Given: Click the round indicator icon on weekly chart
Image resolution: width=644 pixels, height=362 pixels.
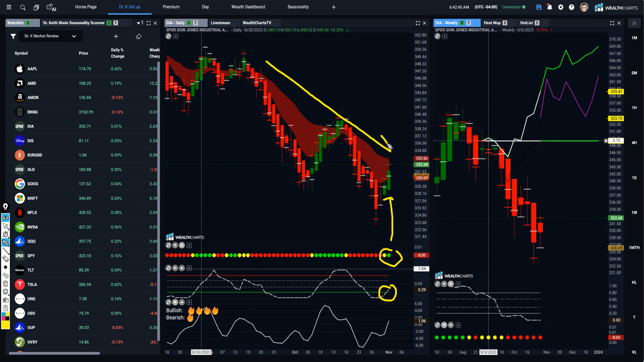Looking at the screenshot, I should [437, 36].
